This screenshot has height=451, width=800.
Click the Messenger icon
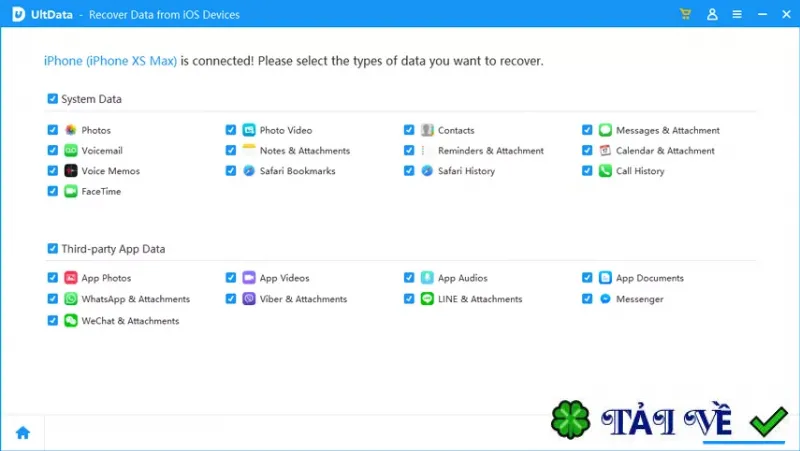pyautogui.click(x=605, y=298)
